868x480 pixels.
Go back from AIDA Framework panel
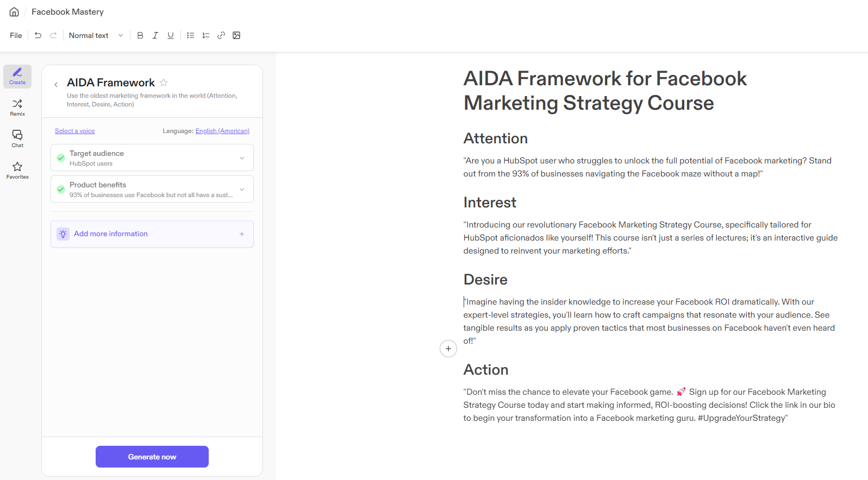56,85
